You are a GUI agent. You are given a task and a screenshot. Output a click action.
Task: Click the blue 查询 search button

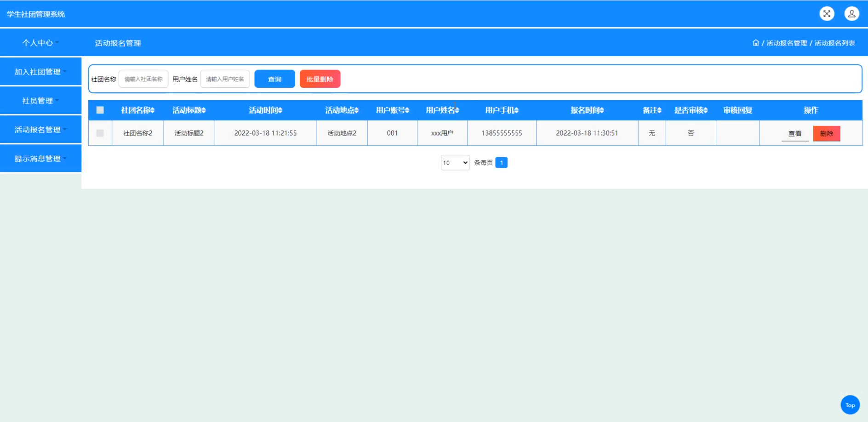tap(274, 79)
